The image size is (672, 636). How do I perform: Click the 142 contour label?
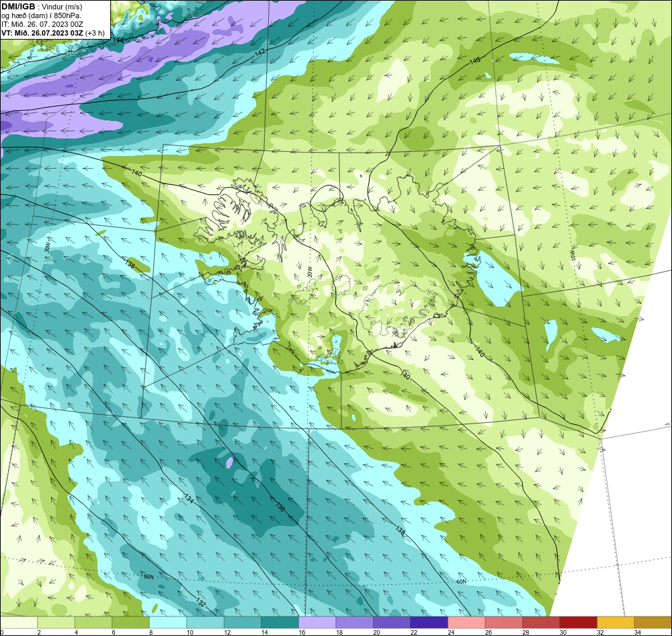click(x=259, y=52)
